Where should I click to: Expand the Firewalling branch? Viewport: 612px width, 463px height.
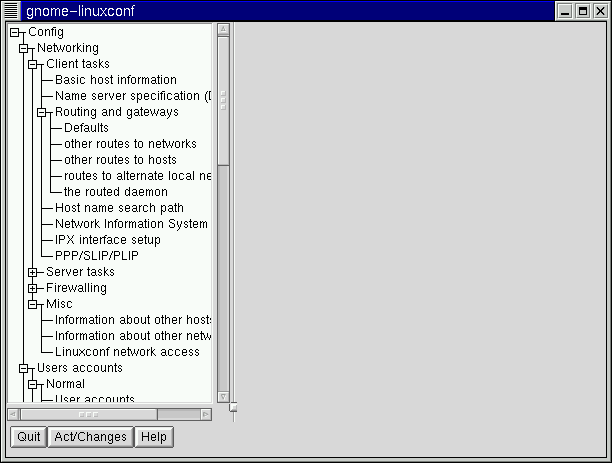point(33,288)
